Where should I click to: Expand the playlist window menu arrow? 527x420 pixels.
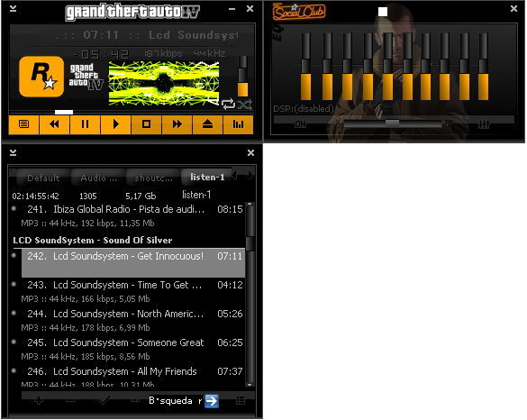(13, 152)
